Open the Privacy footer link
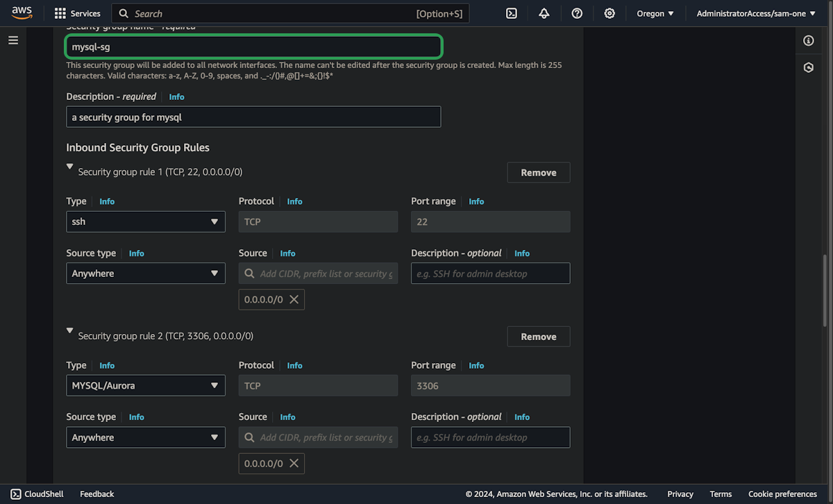This screenshot has width=833, height=504. [x=680, y=494]
